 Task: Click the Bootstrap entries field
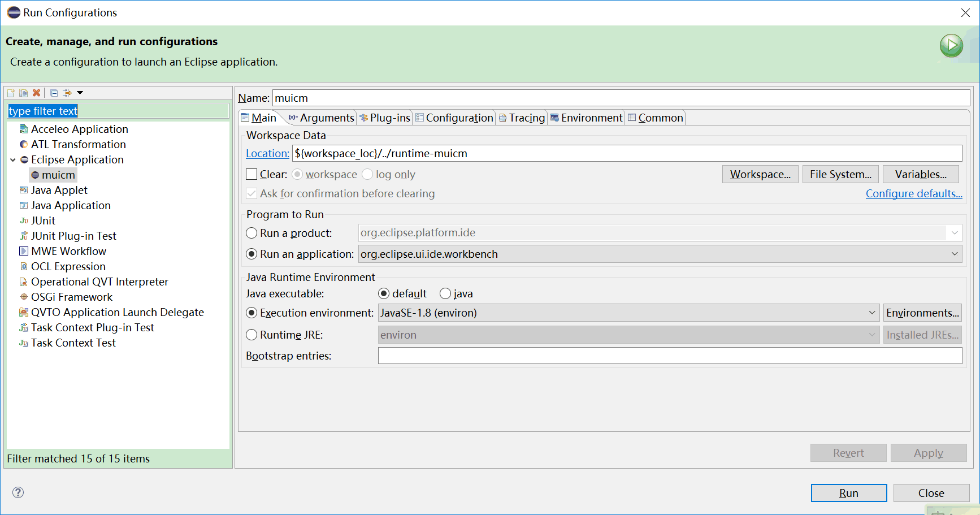(670, 356)
